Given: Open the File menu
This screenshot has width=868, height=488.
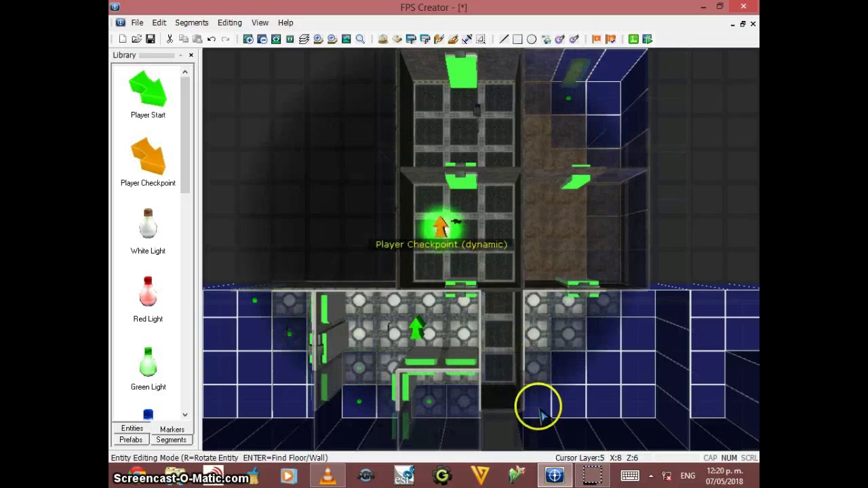Looking at the screenshot, I should tap(137, 23).
